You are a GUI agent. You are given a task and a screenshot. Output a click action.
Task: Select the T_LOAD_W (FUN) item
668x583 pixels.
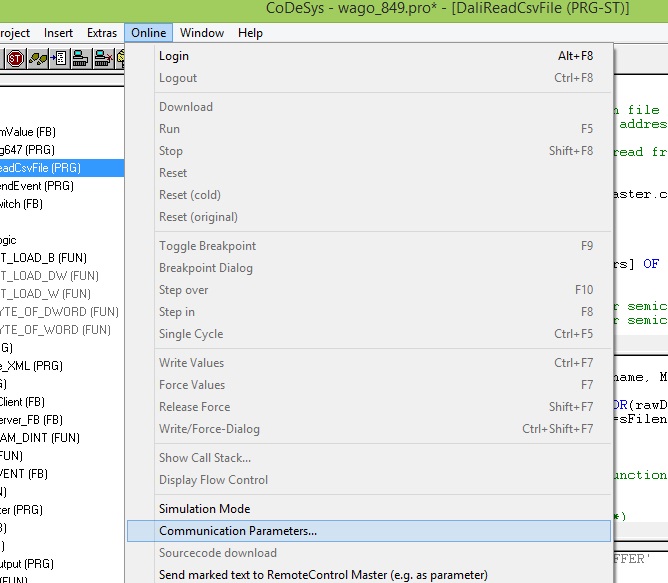point(46,294)
